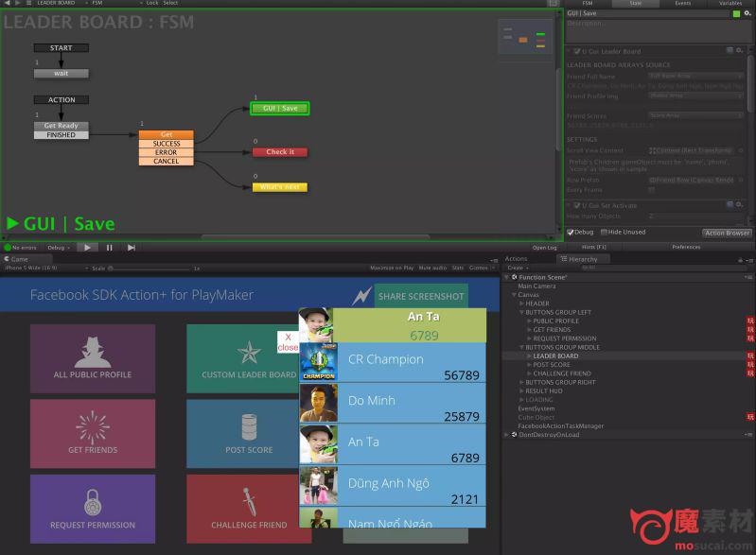Click Open Log in PlayMaker toolbar
Screen dimensions: 756x555
pyautogui.click(x=544, y=248)
